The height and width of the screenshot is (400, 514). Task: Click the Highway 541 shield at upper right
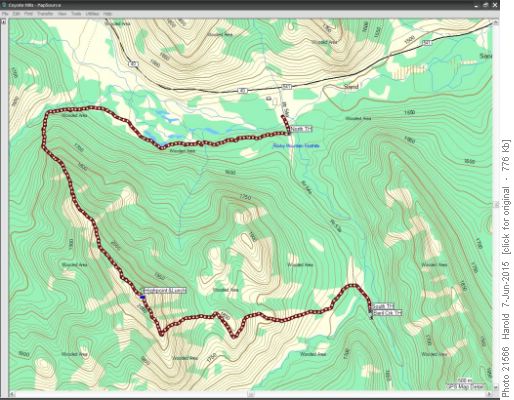[x=426, y=43]
